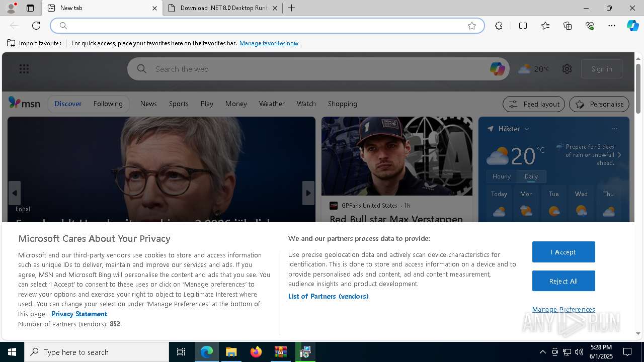The height and width of the screenshot is (362, 644).
Task: Open Manage favorites now link
Action: (269, 43)
